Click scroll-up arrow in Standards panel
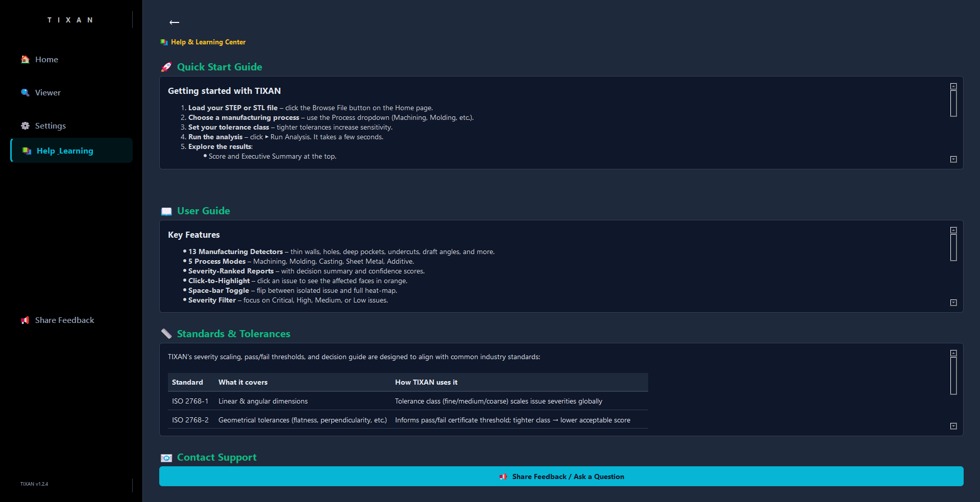The height and width of the screenshot is (502, 980). (x=953, y=353)
